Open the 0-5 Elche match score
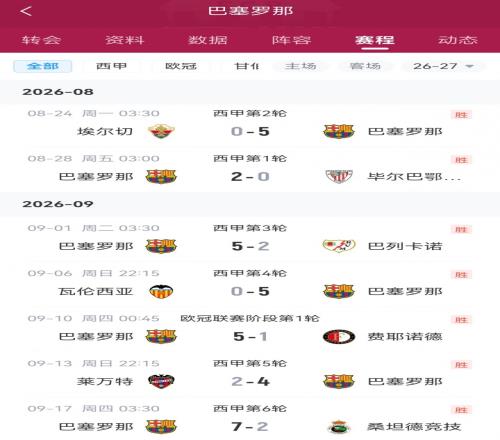The height and width of the screenshot is (440, 500). [250, 131]
